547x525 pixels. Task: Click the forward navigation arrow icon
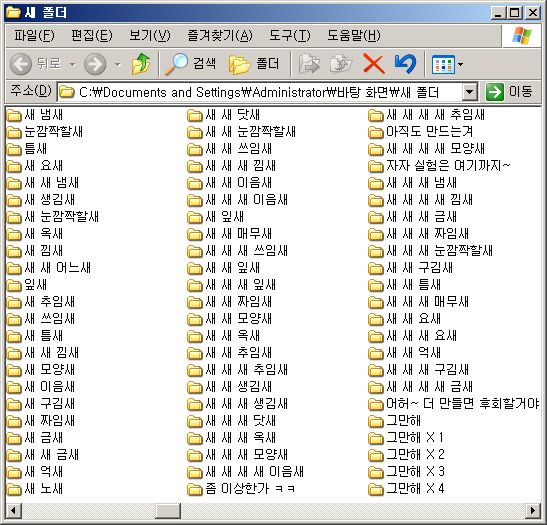(x=95, y=64)
